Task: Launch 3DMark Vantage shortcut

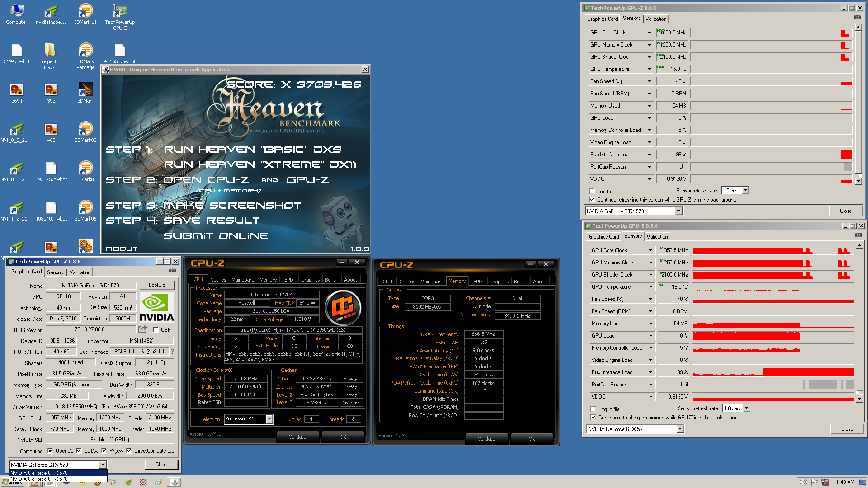Action: click(x=85, y=56)
